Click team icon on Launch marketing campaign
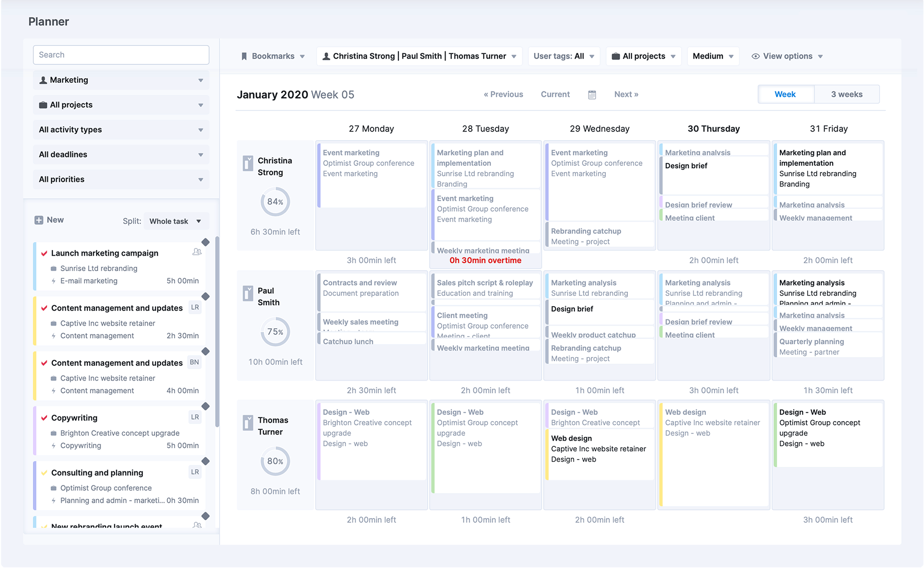Viewport: 924px width, 569px height. (x=197, y=252)
